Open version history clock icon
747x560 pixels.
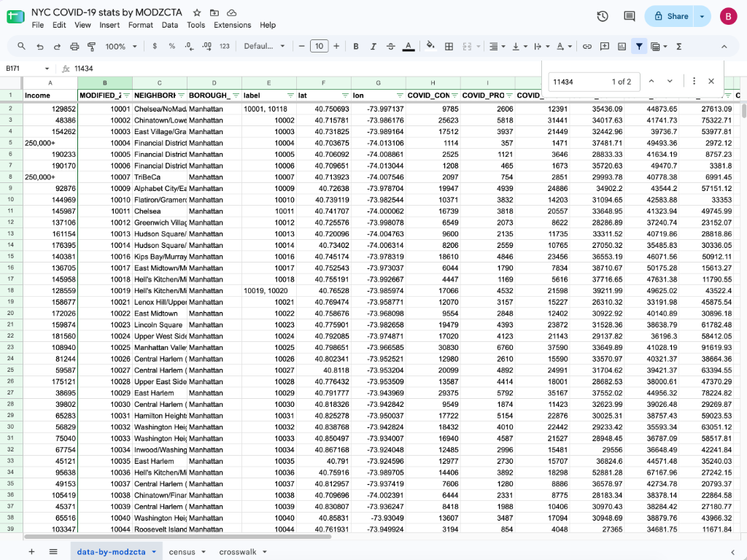(x=603, y=16)
